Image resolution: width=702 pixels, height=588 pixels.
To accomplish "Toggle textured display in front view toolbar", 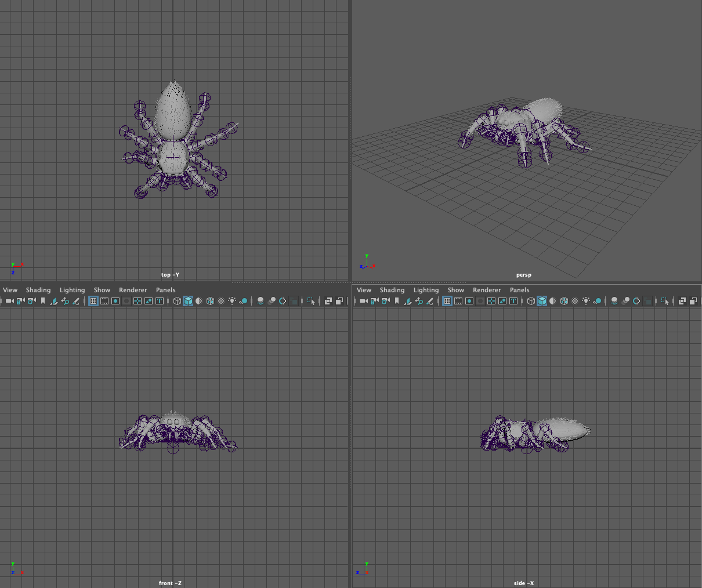I will click(x=221, y=301).
